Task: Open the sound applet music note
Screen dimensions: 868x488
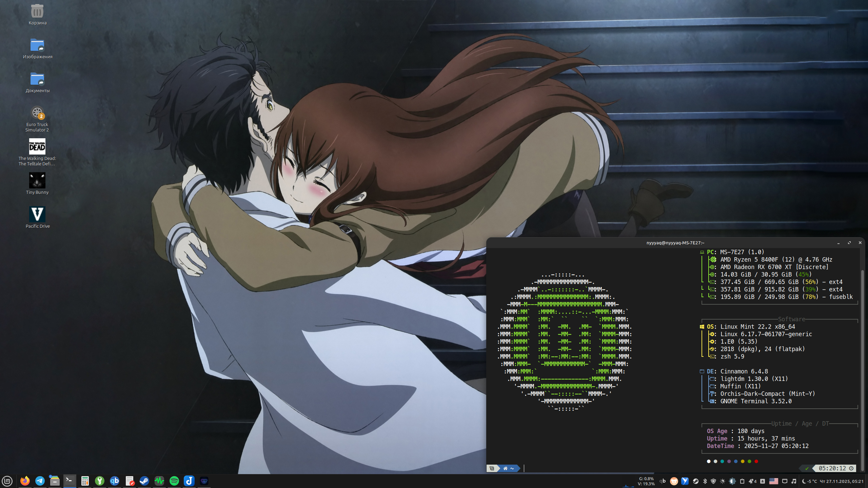Action: point(794,481)
